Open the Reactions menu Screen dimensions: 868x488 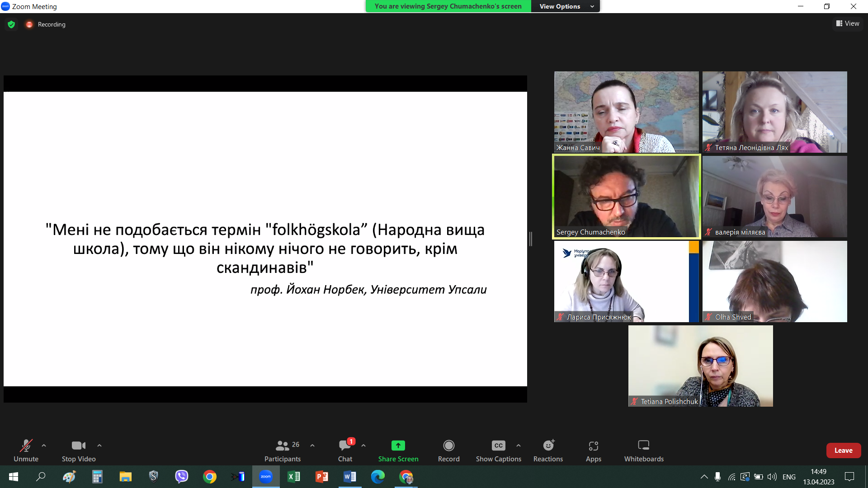(548, 451)
